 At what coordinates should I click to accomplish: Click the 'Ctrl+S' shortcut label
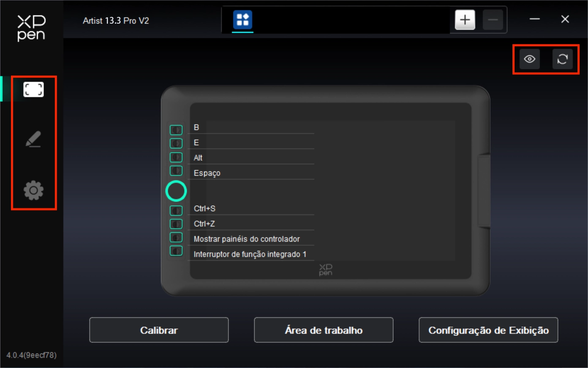click(204, 209)
